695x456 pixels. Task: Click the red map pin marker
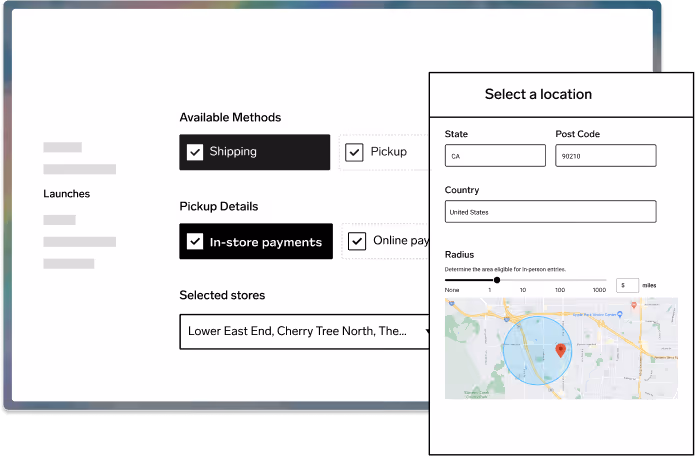pos(561,351)
